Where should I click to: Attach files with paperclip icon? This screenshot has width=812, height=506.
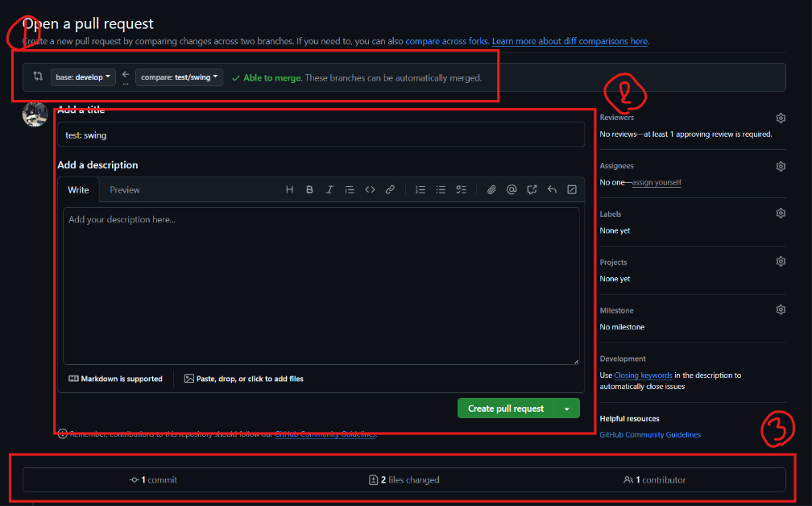(491, 189)
